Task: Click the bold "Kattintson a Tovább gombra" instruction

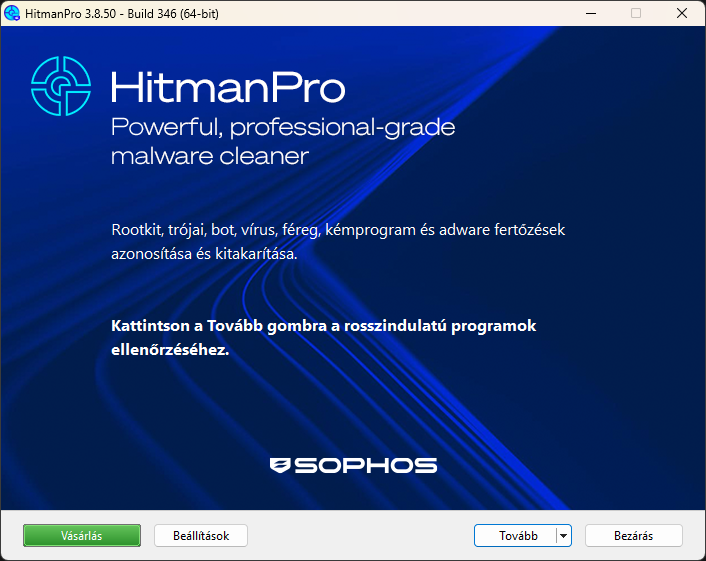Action: [324, 327]
